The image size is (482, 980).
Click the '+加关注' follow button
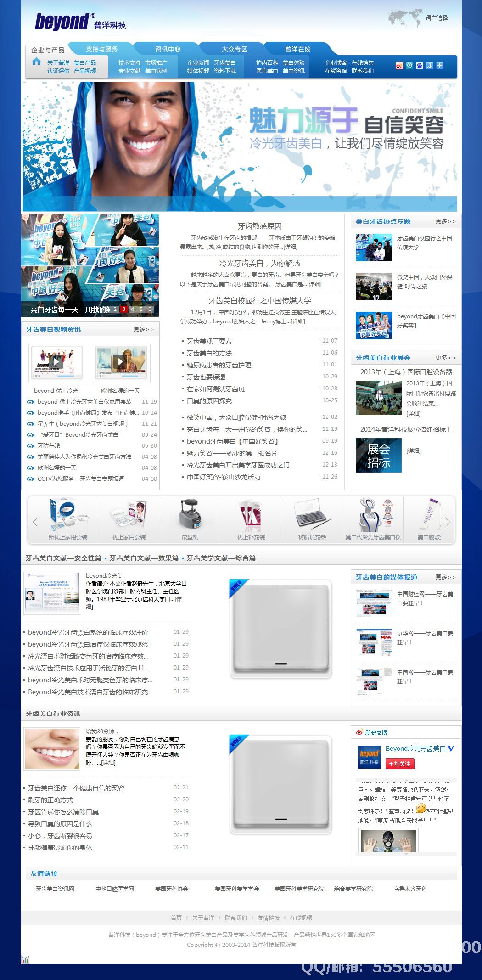coord(400,764)
